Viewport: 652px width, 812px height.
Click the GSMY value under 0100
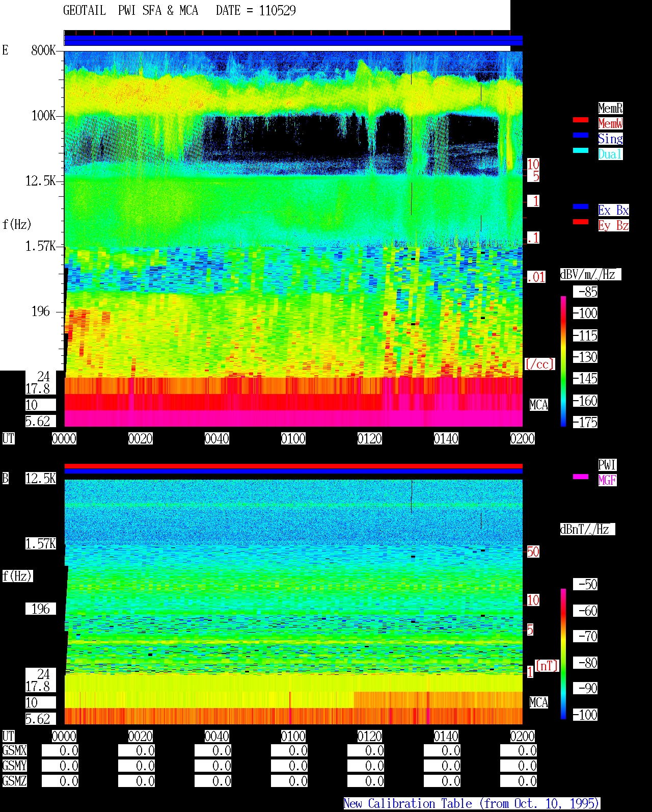[289, 766]
